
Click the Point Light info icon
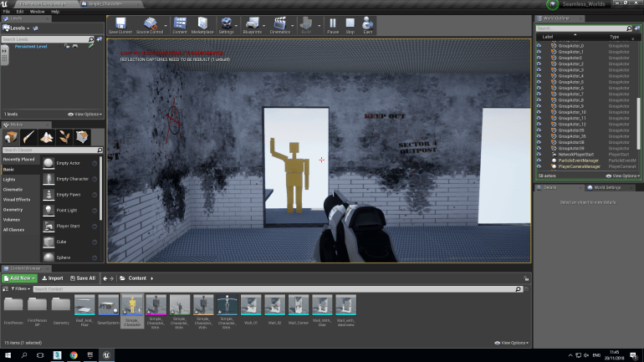click(x=95, y=211)
